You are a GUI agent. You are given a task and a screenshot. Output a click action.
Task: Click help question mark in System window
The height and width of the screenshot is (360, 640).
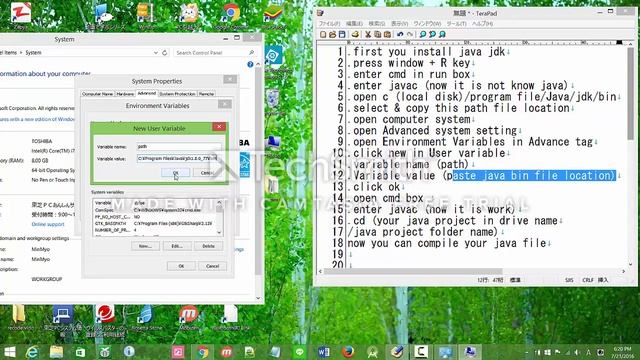(x=250, y=64)
